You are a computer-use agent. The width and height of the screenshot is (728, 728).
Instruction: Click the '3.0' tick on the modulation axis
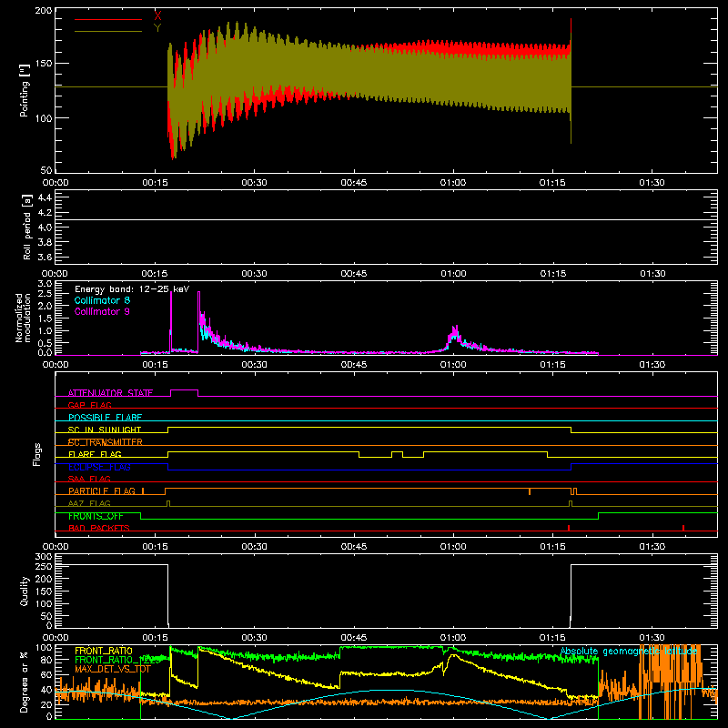pos(45,283)
